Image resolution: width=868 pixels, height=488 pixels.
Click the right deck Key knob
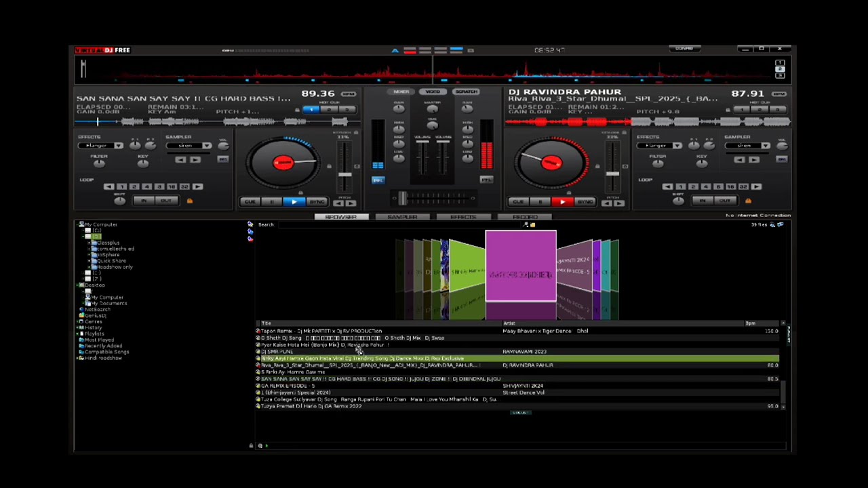(x=701, y=163)
